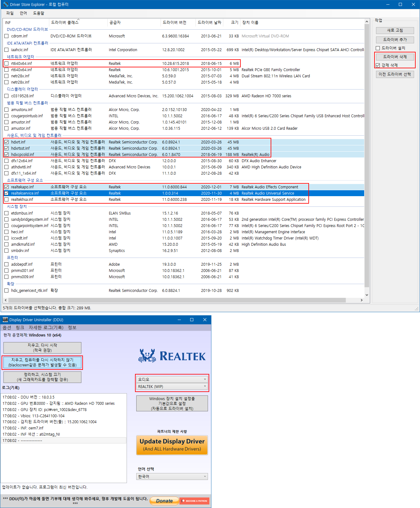The width and height of the screenshot is (420, 508).
Task: Select the rt640x64.inf version 10.28.615.2018 row
Action: tap(184, 64)
